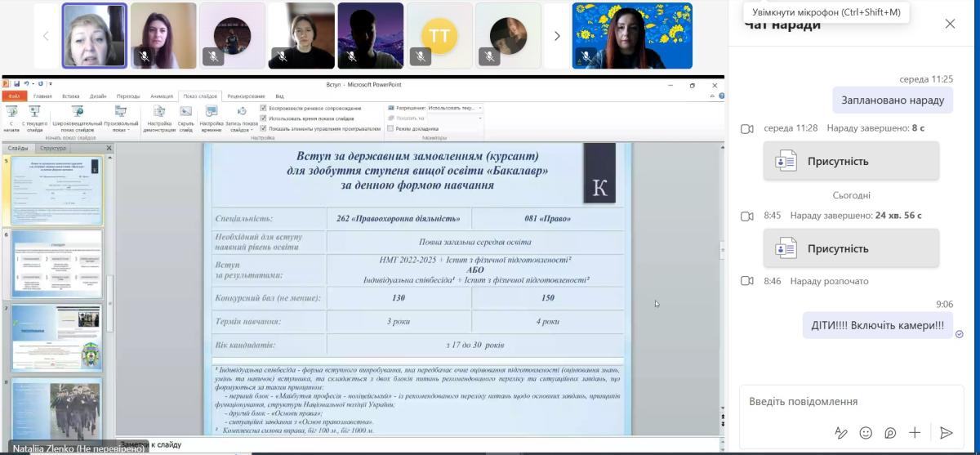This screenshot has width=980, height=455.
Task: Open the custom slideshow option (Произвольный показ)
Action: [120, 118]
